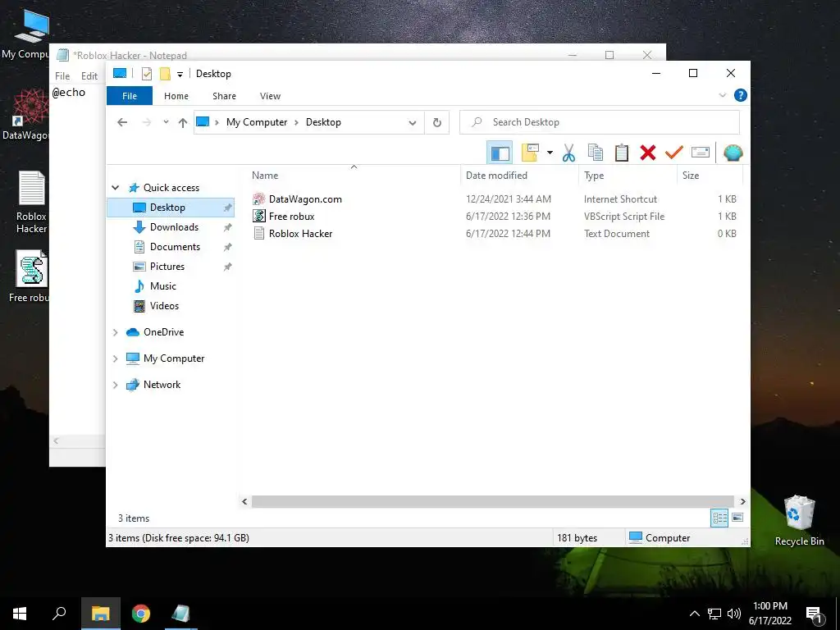Switch to Notepad in the taskbar
This screenshot has width=840, height=630.
tap(181, 614)
